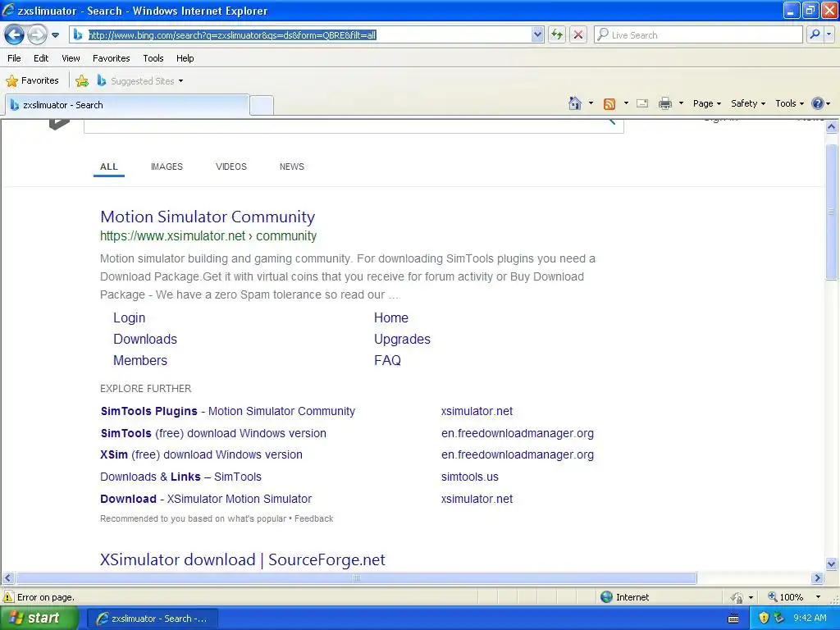Open SimTools (free) download Windows version link
The image size is (840, 630).
(x=213, y=433)
